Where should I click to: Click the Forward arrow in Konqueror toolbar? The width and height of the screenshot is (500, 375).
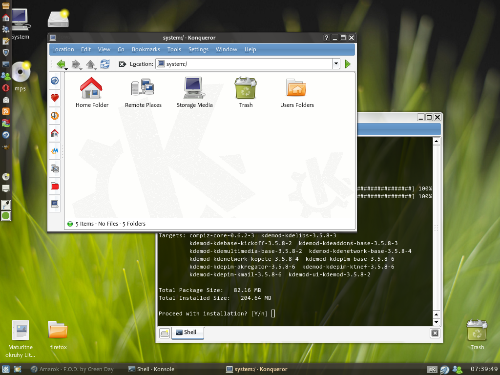click(x=76, y=64)
